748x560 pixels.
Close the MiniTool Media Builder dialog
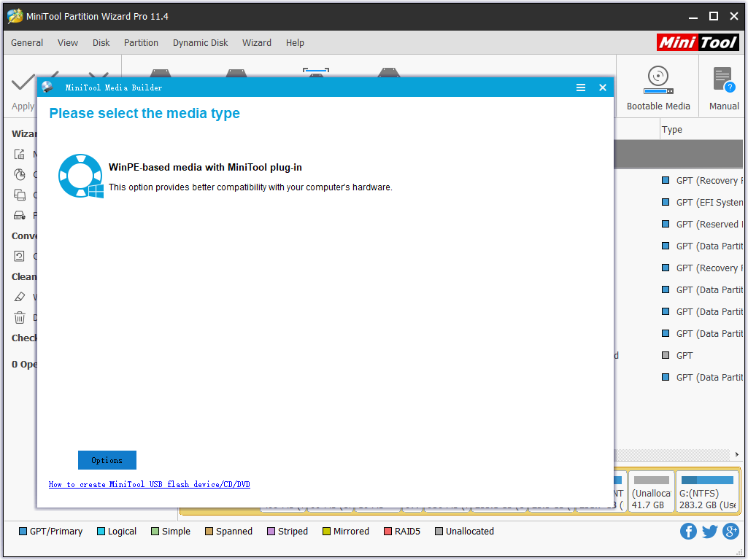click(603, 87)
